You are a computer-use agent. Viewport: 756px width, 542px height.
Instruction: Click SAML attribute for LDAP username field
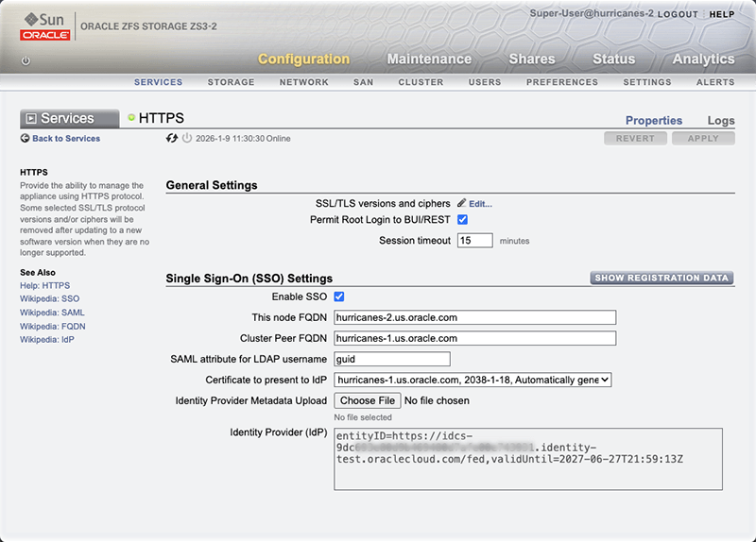point(392,359)
